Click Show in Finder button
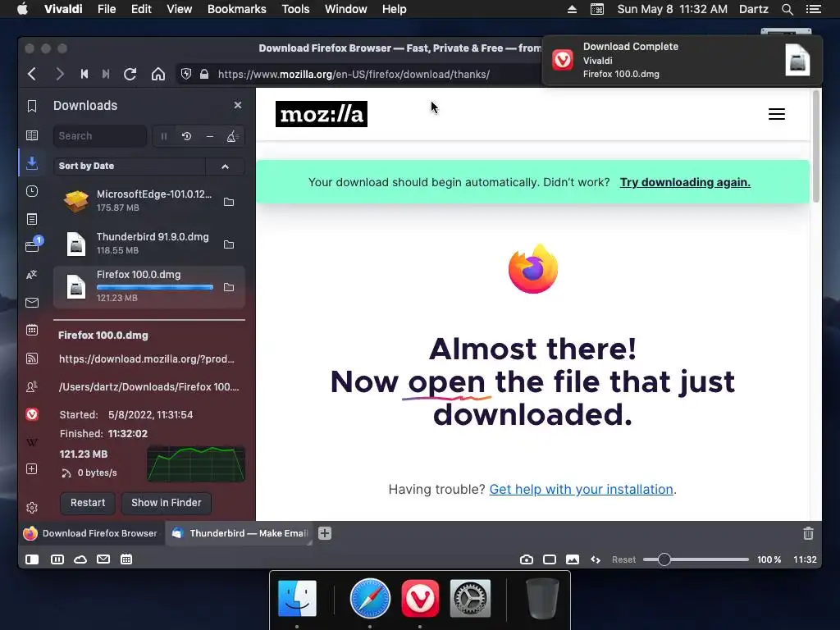 [x=166, y=503]
